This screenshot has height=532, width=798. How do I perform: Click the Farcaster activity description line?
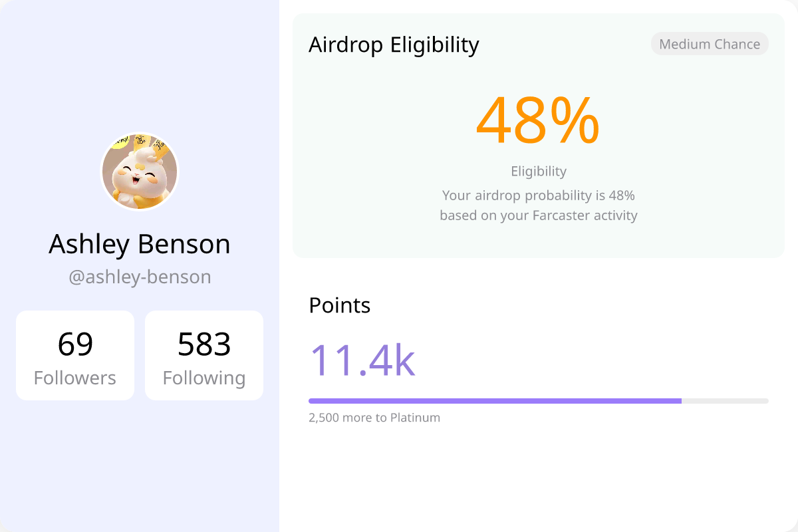coord(539,215)
